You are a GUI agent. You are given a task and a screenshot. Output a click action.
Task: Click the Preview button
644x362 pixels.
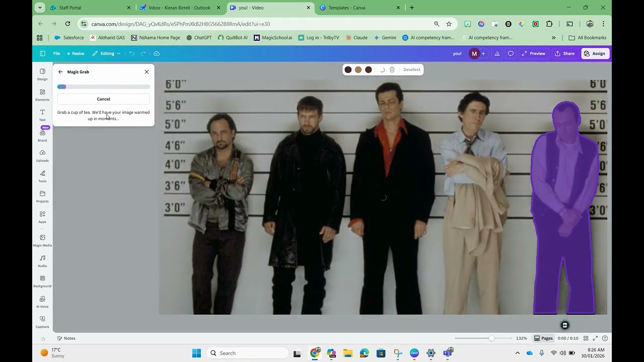coord(533,53)
